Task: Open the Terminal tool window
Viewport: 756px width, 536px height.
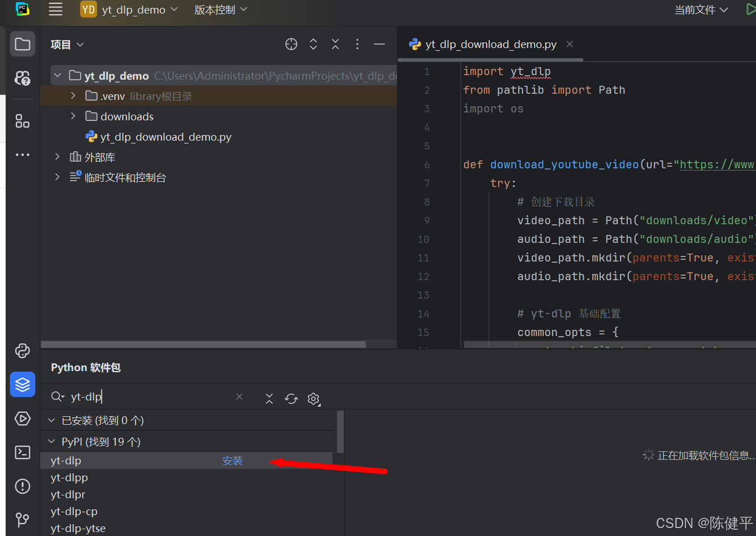Action: point(23,452)
